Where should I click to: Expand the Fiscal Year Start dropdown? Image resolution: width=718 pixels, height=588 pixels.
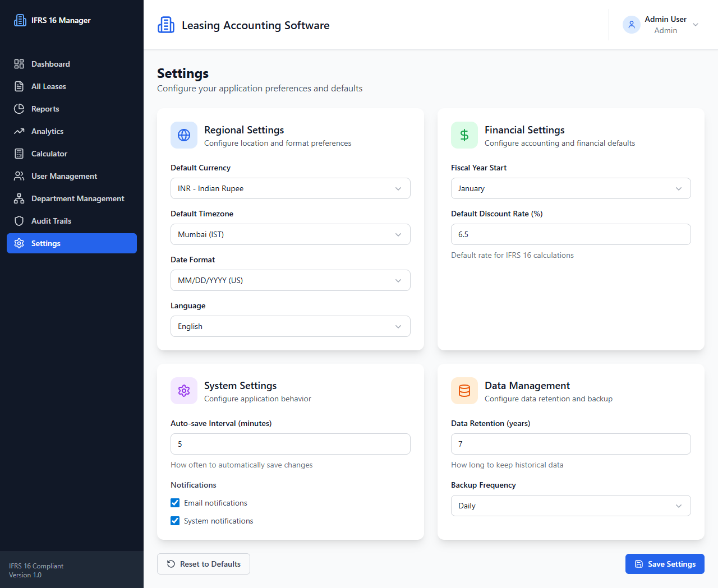click(571, 188)
